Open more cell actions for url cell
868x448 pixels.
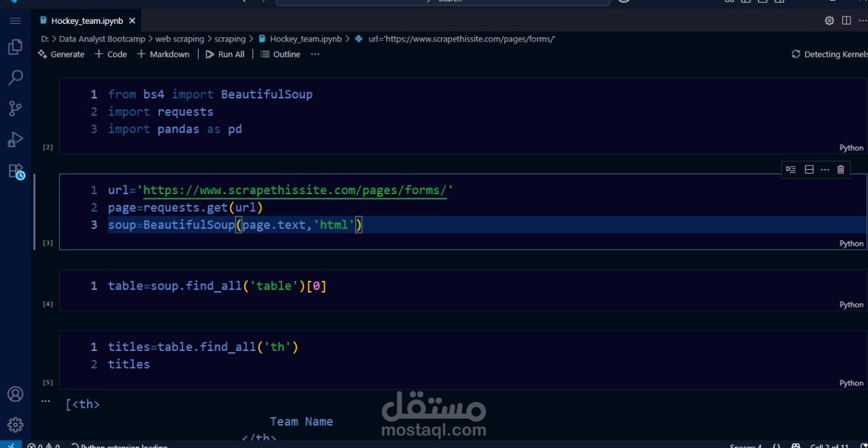pos(825,170)
